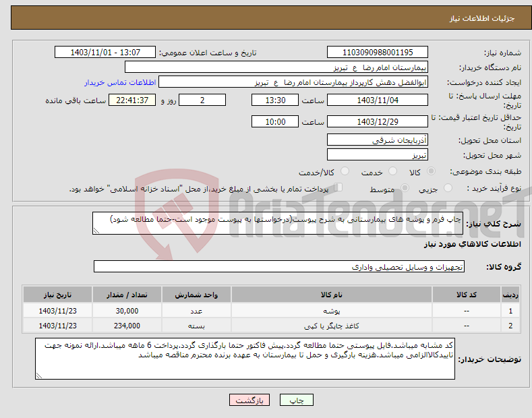Click the need date in the پوشه row
Viewport: 532px width, 418px height.
58,311
